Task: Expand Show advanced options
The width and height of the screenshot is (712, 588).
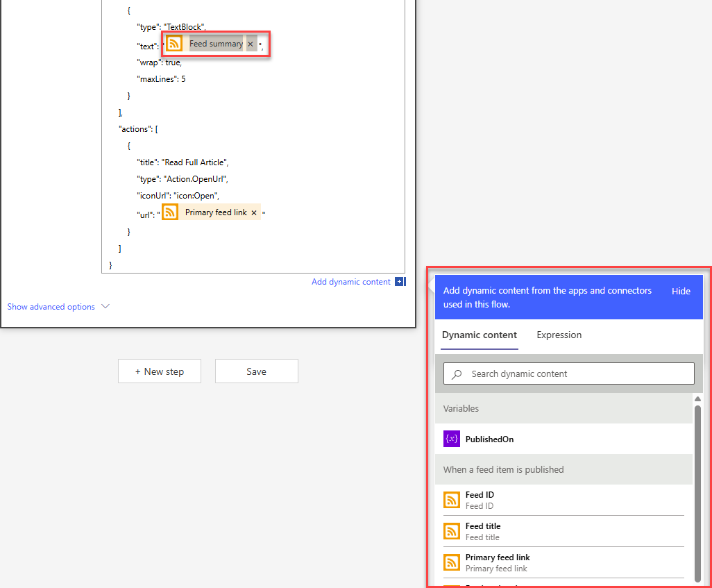Action: (x=51, y=307)
